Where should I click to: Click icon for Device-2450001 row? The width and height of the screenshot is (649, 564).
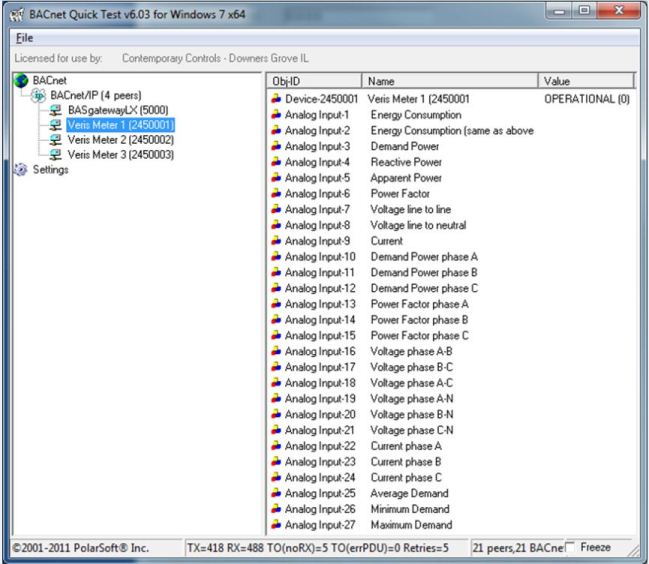(x=276, y=99)
